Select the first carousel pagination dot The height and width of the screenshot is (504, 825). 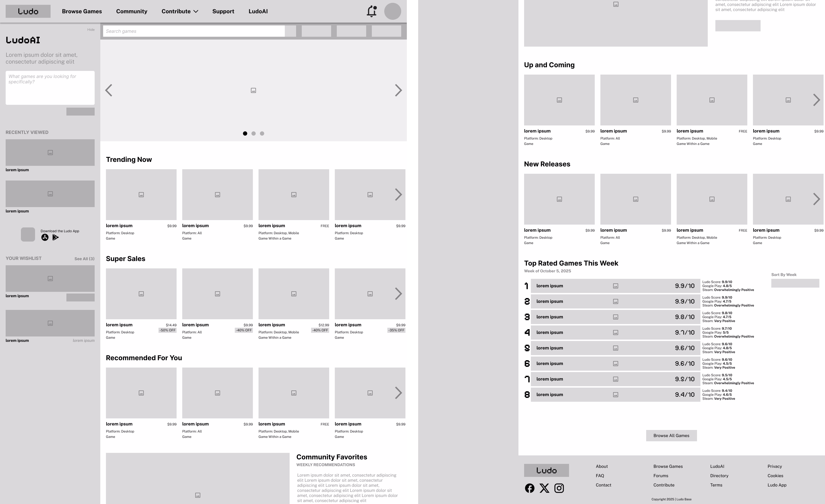[245, 133]
